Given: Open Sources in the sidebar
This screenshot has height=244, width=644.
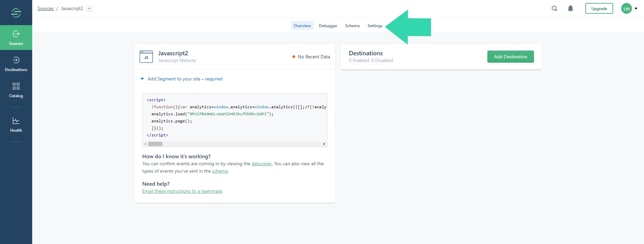Looking at the screenshot, I should [16, 38].
